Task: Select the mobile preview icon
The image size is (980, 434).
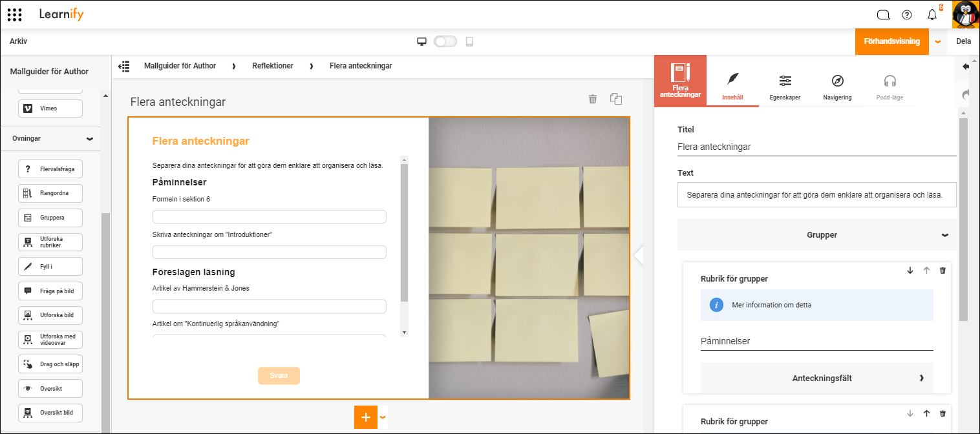Action: pos(469,41)
